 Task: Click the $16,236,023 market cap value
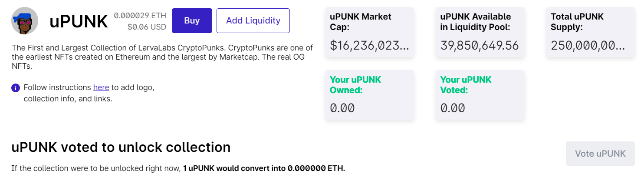369,45
